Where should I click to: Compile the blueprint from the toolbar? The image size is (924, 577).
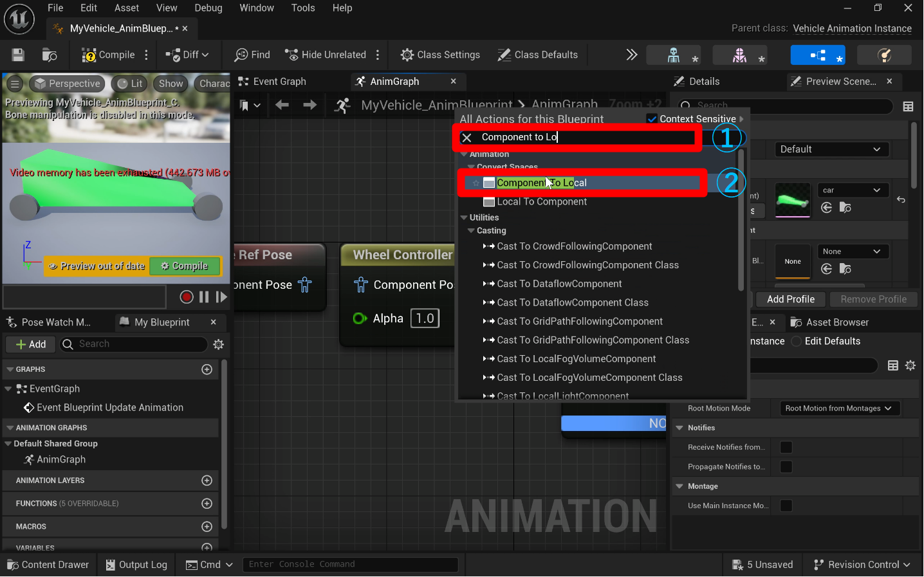pyautogui.click(x=108, y=55)
